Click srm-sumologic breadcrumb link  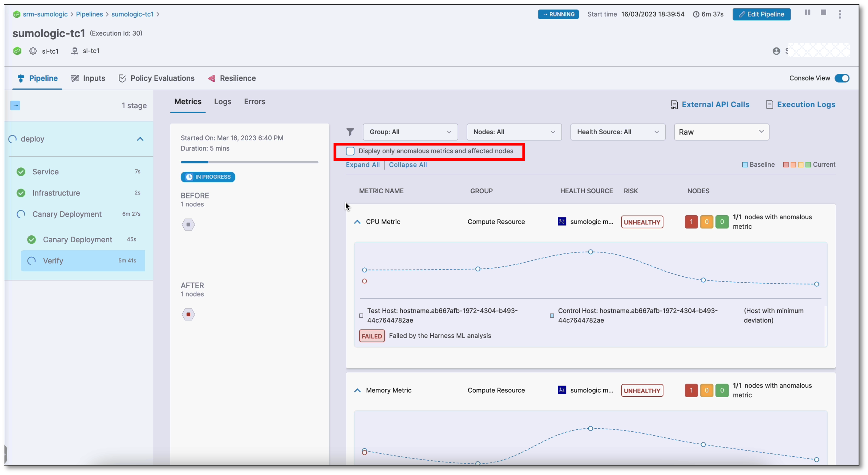pyautogui.click(x=45, y=14)
